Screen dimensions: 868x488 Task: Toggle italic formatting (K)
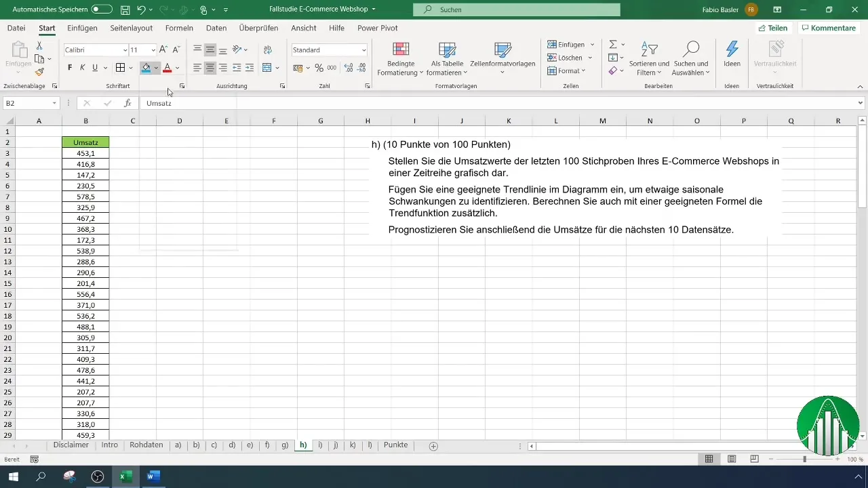click(83, 68)
